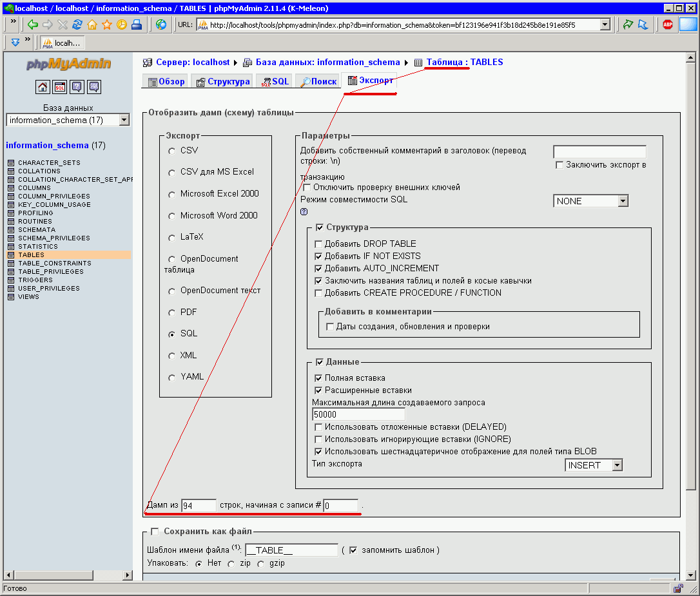This screenshot has width=700, height=596.
Task: Open the STATISTICS table link
Action: (38, 247)
